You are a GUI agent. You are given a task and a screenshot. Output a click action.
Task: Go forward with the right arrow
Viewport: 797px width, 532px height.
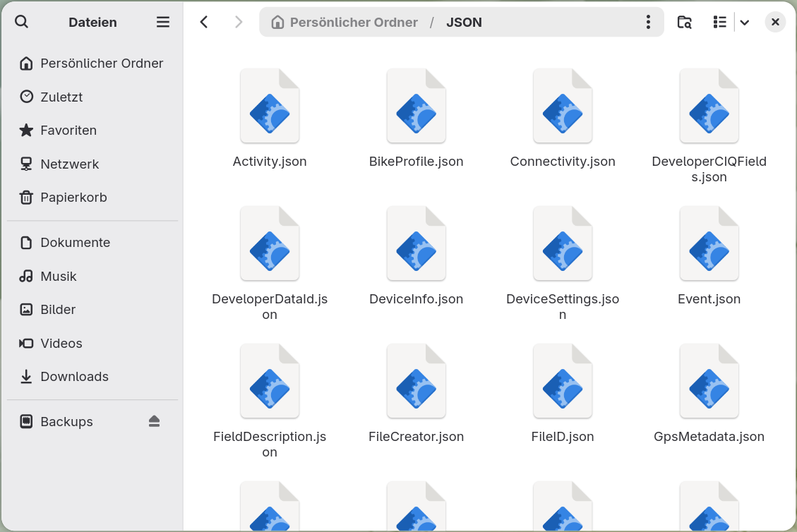coord(239,22)
